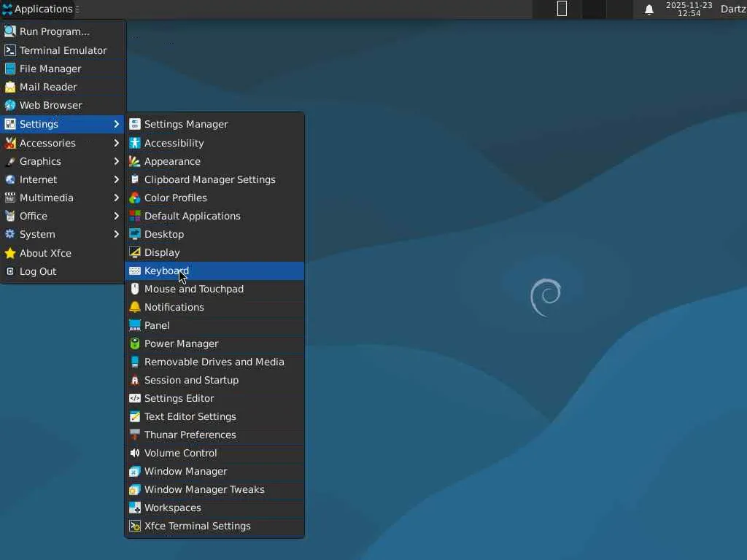Click the notification bell in top panel
The image size is (747, 560).
point(649,9)
